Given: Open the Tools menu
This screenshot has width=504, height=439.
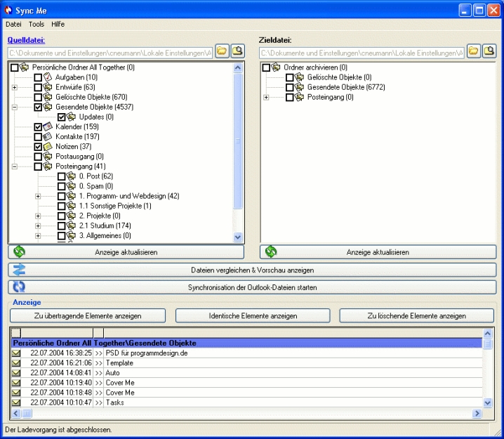Looking at the screenshot, I should click(x=37, y=24).
